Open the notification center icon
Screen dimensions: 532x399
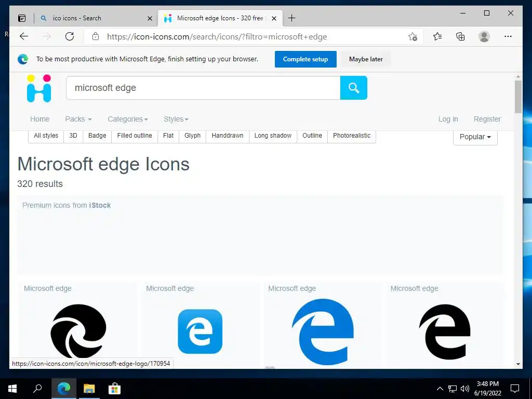pos(515,389)
